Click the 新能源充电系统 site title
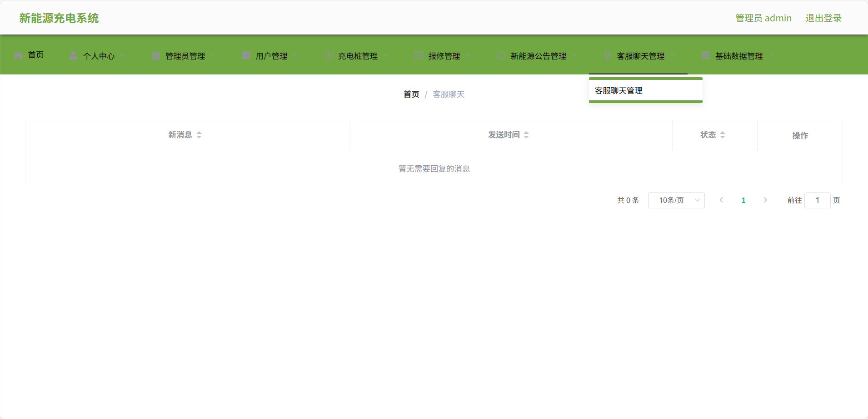 [x=59, y=18]
